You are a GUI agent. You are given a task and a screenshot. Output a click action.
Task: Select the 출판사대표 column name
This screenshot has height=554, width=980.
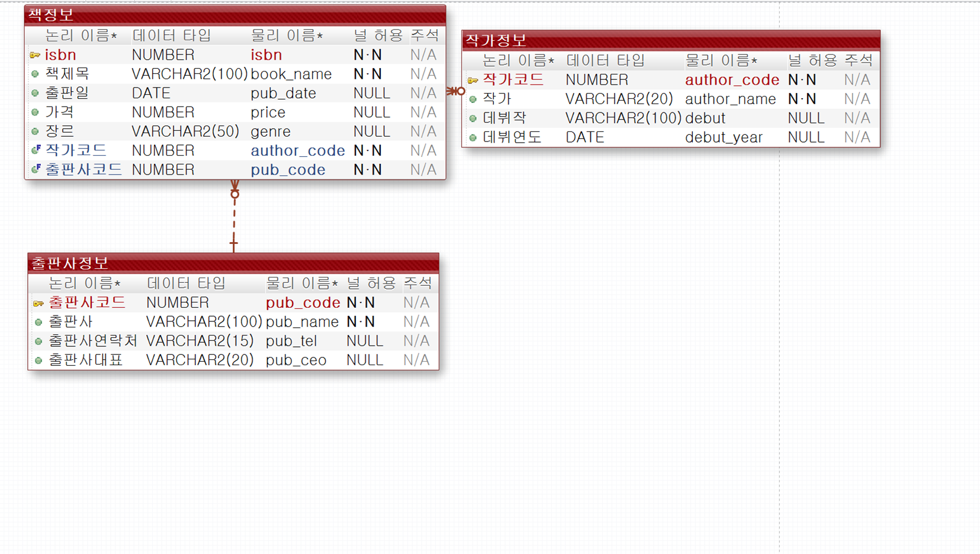click(x=86, y=360)
